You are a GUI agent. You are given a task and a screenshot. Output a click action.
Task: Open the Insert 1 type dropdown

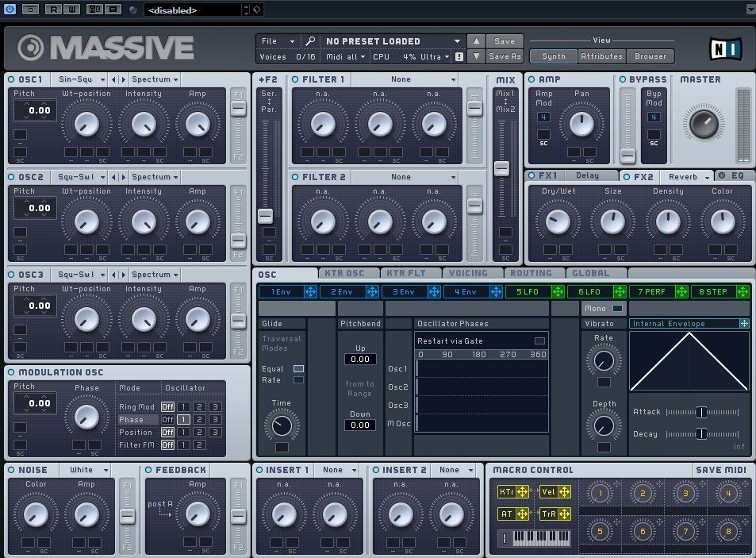point(336,470)
